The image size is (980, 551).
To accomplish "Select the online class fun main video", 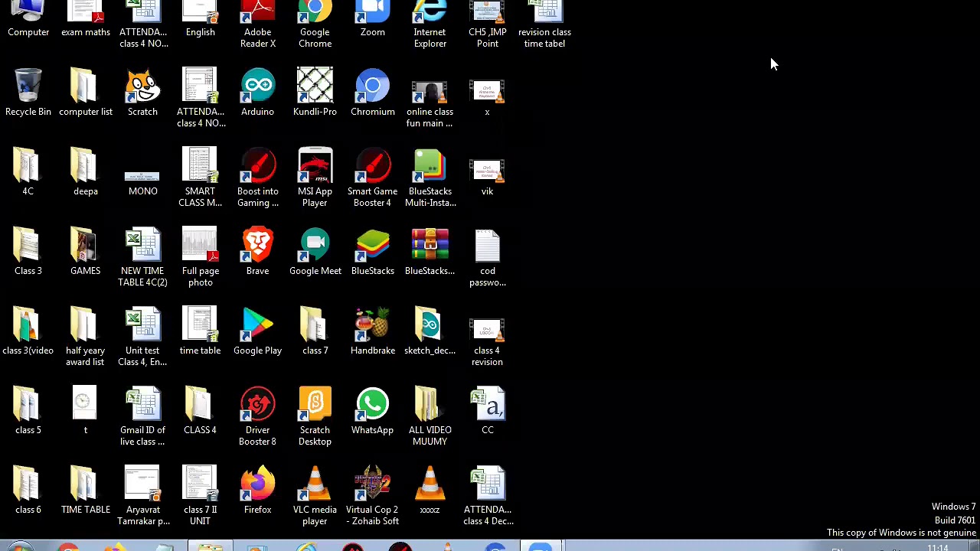I will [430, 104].
